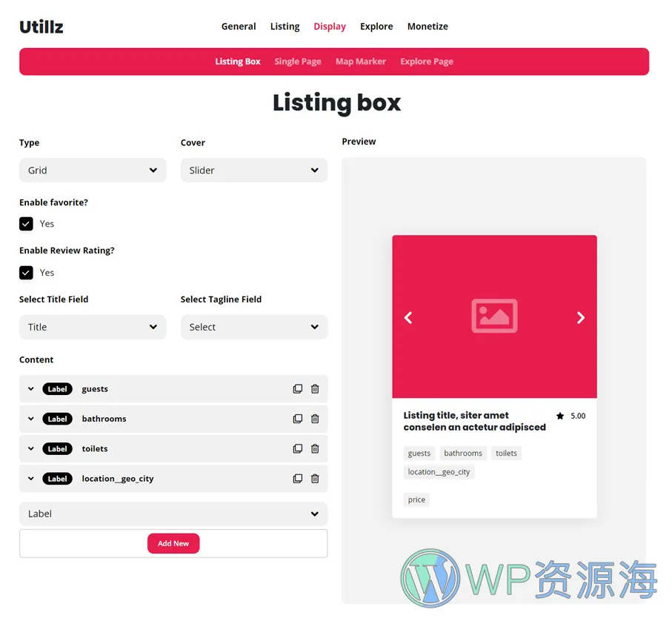Click the Preview section label
Screen dimensions: 672x624
click(x=359, y=142)
